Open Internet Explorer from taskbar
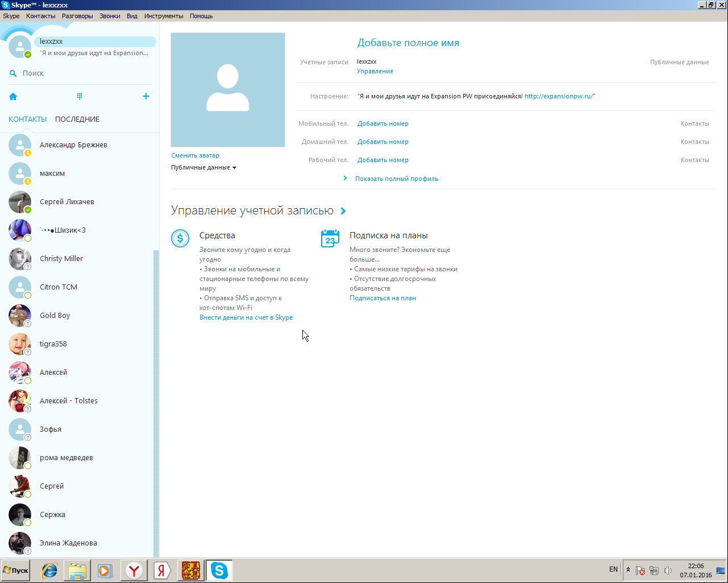Viewport: 728px width, 583px height. click(49, 570)
